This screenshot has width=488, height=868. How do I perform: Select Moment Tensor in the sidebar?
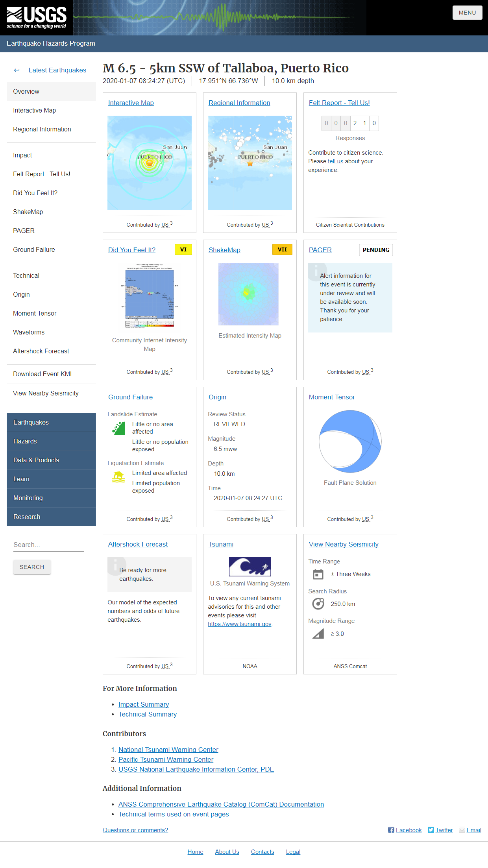[x=35, y=313]
